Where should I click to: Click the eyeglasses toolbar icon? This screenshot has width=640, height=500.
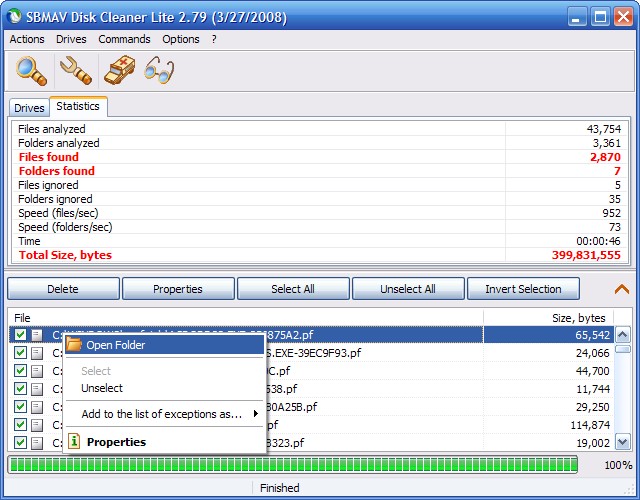coord(159,71)
